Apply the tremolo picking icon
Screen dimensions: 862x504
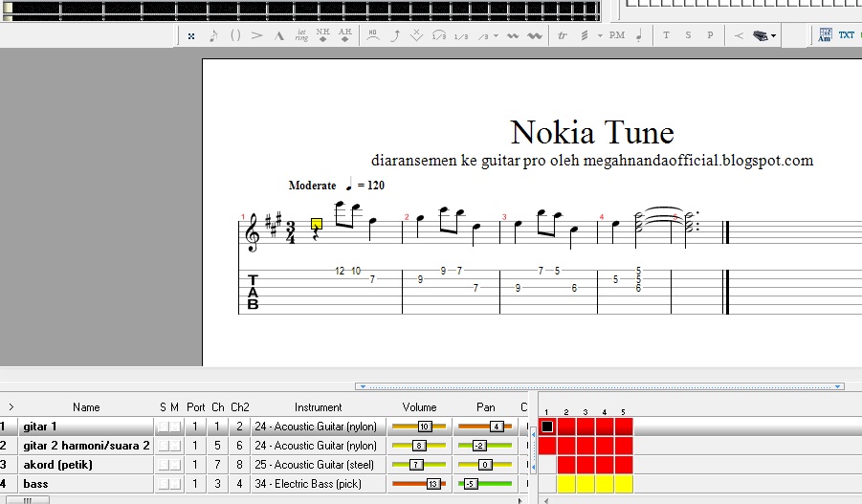585,35
